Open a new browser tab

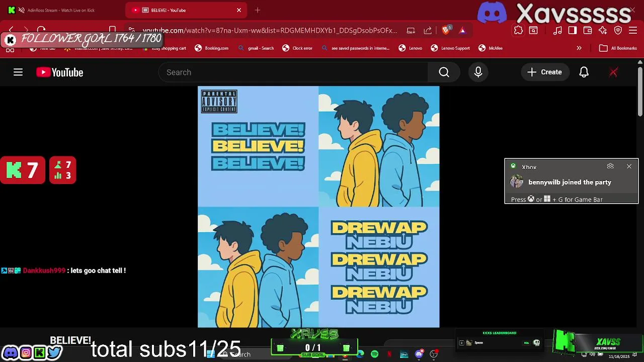tap(258, 10)
